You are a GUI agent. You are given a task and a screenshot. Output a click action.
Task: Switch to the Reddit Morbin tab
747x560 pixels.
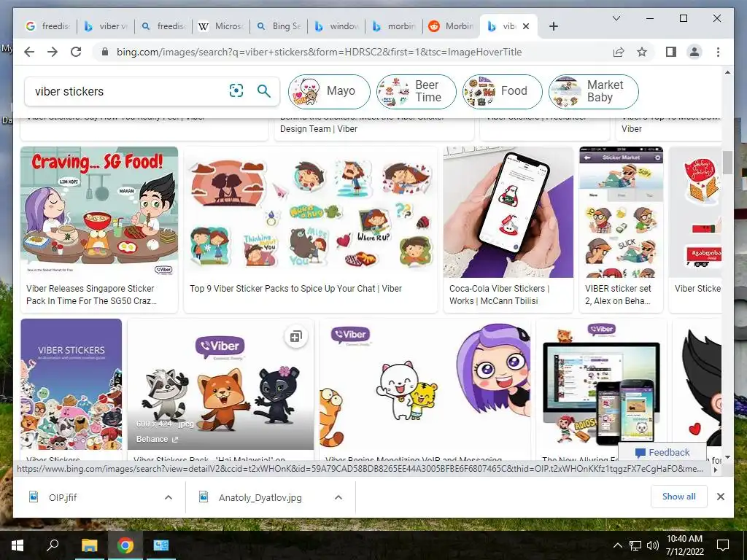point(451,26)
